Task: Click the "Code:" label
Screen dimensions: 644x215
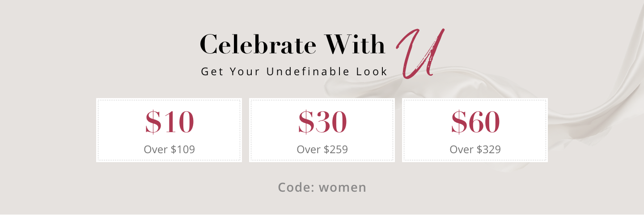Action: point(296,187)
